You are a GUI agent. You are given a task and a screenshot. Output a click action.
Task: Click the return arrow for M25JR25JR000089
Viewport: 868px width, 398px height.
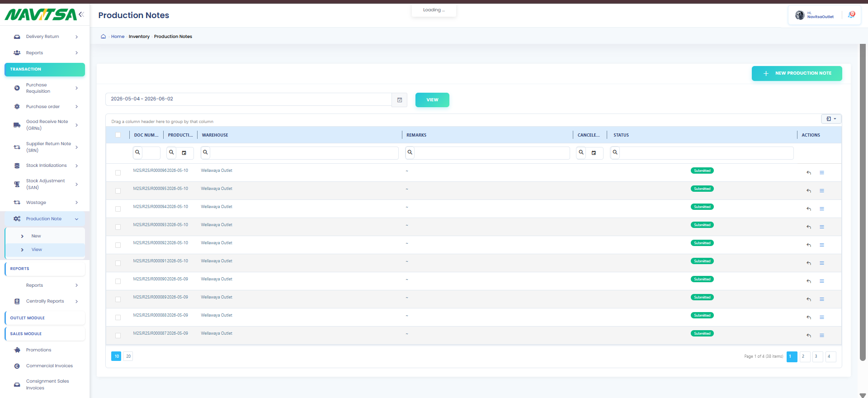click(809, 299)
